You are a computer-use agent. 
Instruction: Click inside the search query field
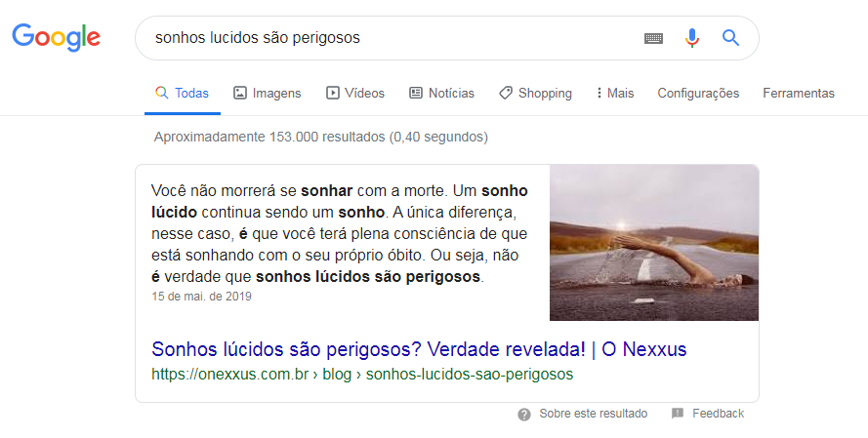tap(388, 38)
